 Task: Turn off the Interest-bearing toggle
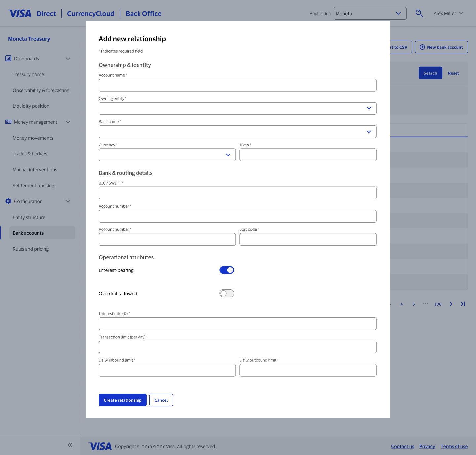tap(227, 270)
